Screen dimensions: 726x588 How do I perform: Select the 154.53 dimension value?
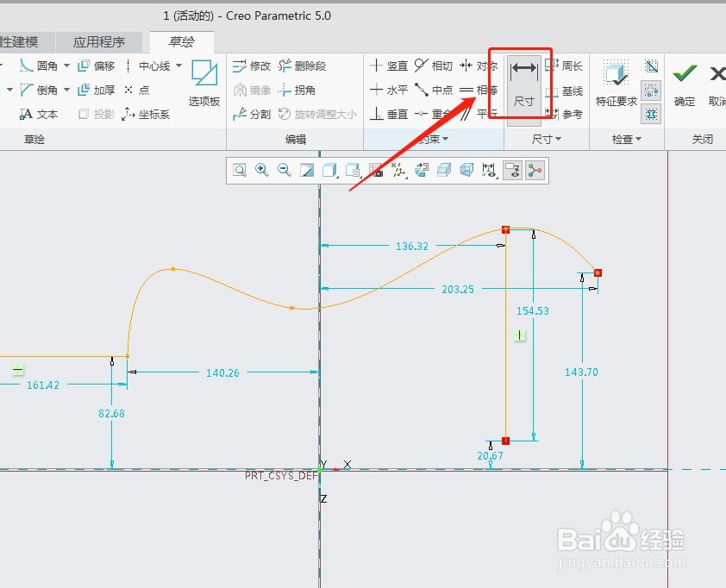point(533,310)
